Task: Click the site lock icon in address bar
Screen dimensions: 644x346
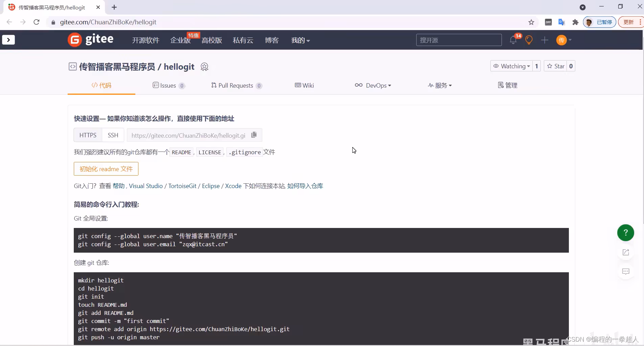Action: 53,22
